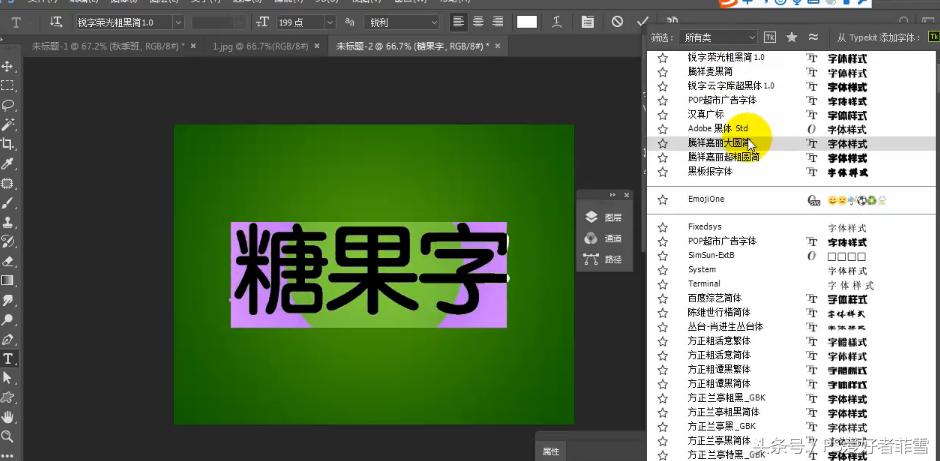Select the Magic Wand tool
Screen dimensions: 940x461
click(8, 125)
